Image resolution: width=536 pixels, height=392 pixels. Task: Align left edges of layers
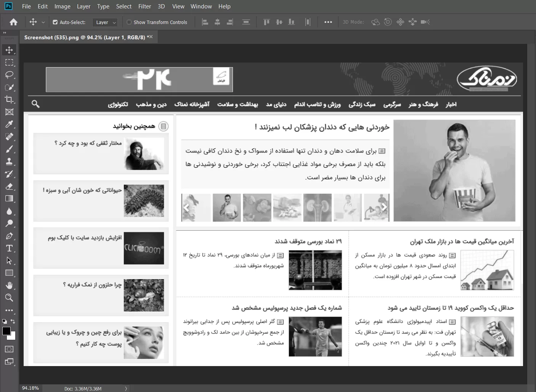(205, 22)
